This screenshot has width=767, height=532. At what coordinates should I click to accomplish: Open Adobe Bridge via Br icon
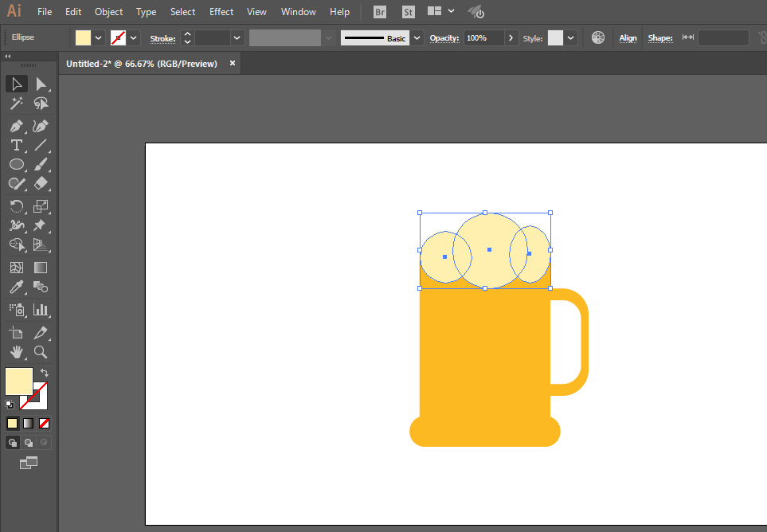point(381,12)
